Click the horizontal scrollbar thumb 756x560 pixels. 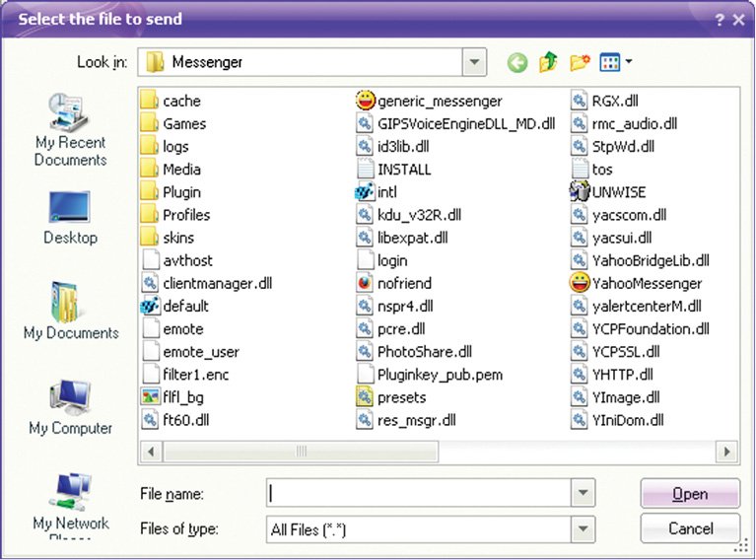(301, 452)
